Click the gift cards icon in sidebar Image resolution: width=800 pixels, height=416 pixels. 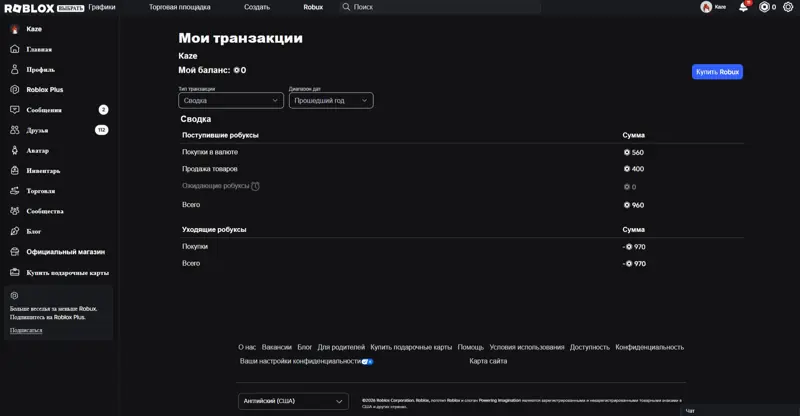click(x=15, y=272)
